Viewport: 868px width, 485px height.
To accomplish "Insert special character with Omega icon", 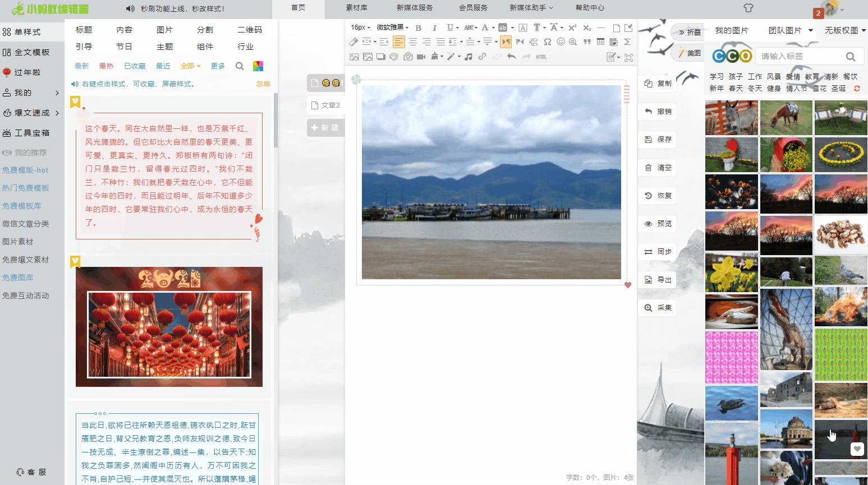I will (547, 41).
